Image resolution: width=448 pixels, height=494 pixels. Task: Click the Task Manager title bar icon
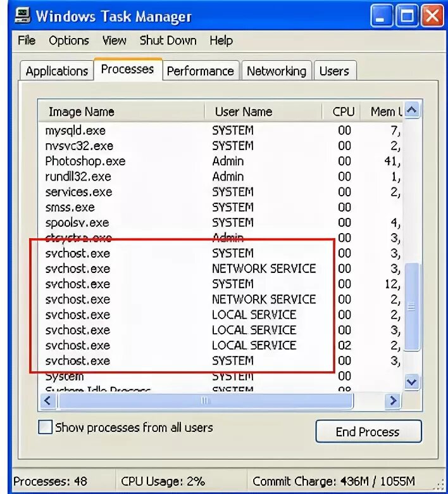(x=23, y=15)
